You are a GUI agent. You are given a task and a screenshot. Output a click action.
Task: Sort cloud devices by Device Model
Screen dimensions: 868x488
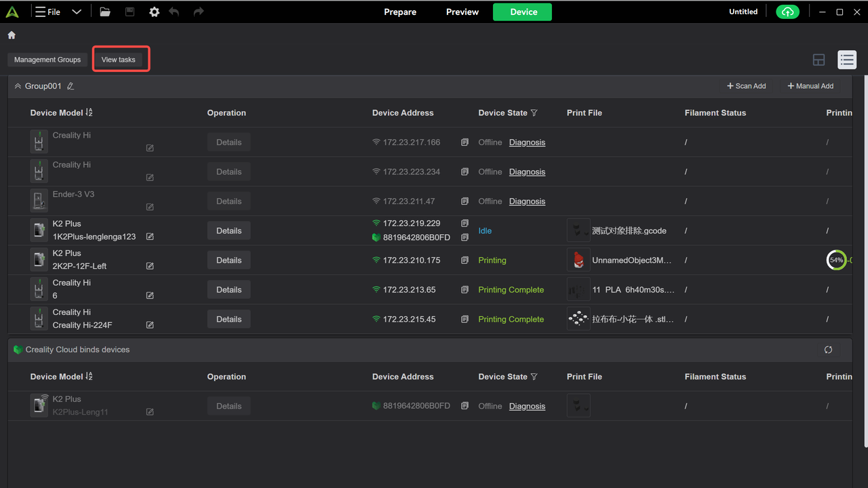pyautogui.click(x=90, y=377)
